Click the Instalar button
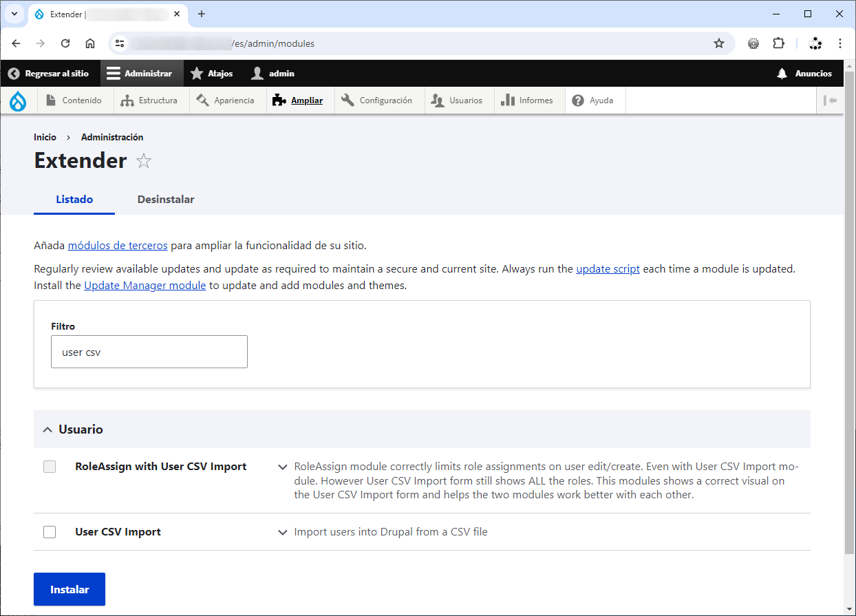Viewport: 856px width, 616px height. [x=69, y=589]
